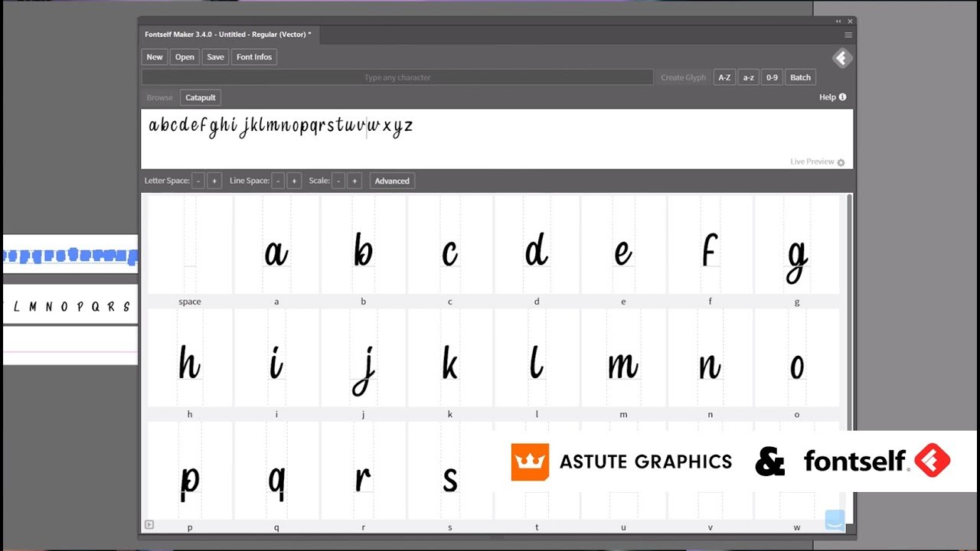Click the Fontself logo icon in panel
The image size is (980, 551).
pyautogui.click(x=842, y=57)
